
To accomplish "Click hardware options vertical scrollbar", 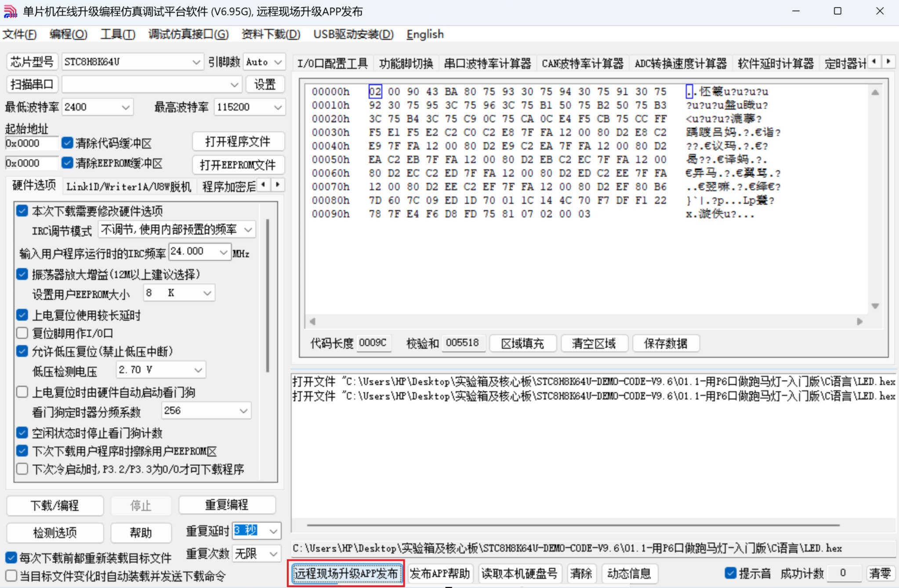I will point(267,296).
